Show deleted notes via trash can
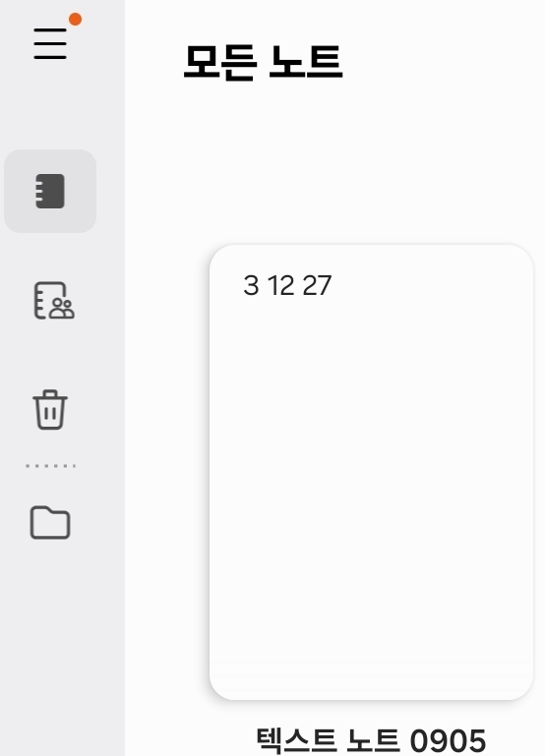The height and width of the screenshot is (756, 545). coord(50,409)
